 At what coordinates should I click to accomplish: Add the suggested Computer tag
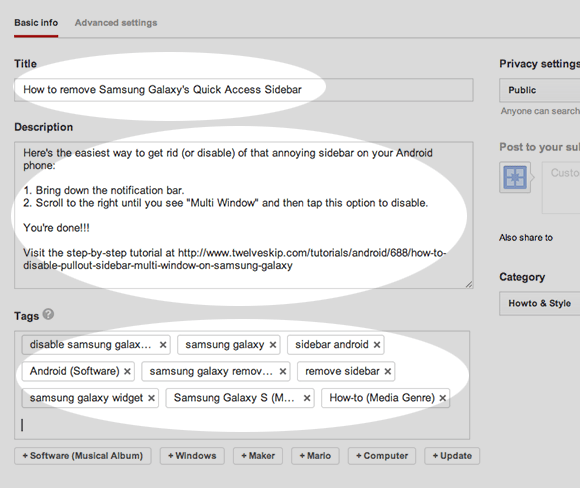(382, 456)
